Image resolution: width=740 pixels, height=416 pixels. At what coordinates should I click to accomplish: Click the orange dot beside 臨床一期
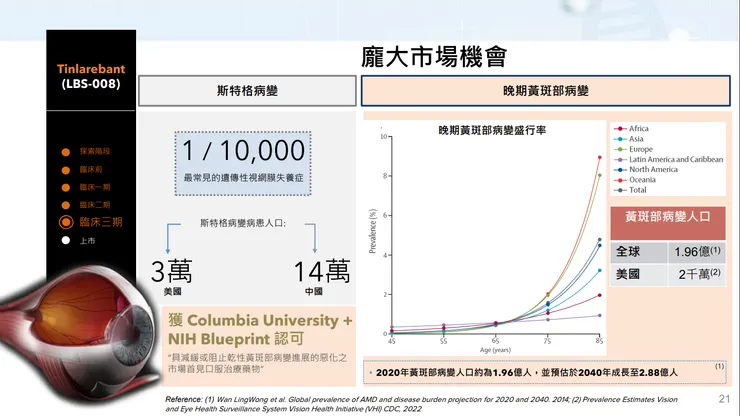(x=66, y=187)
